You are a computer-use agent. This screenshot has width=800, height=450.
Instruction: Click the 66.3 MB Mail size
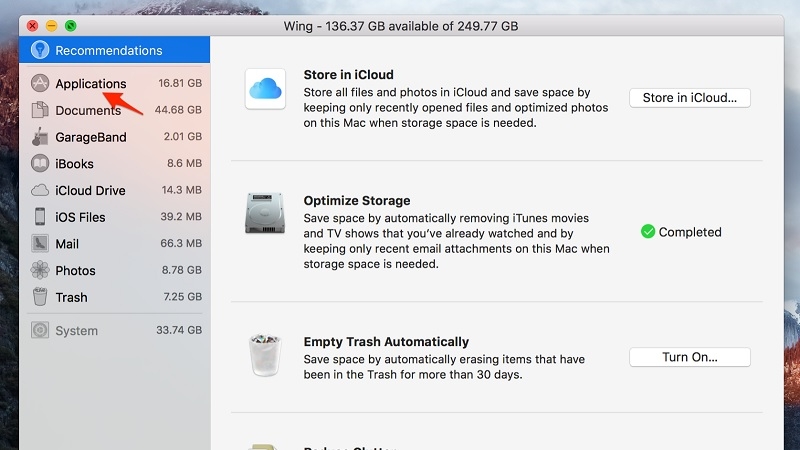pyautogui.click(x=181, y=243)
